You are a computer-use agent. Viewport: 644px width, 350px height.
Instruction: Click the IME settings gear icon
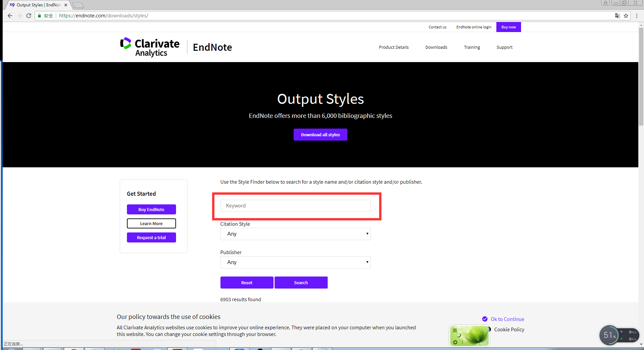(455, 342)
